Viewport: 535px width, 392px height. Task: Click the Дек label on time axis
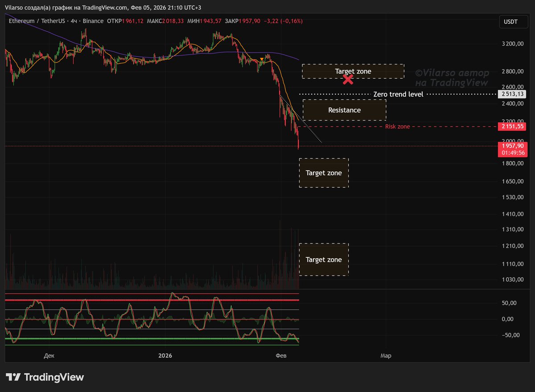(x=49, y=355)
